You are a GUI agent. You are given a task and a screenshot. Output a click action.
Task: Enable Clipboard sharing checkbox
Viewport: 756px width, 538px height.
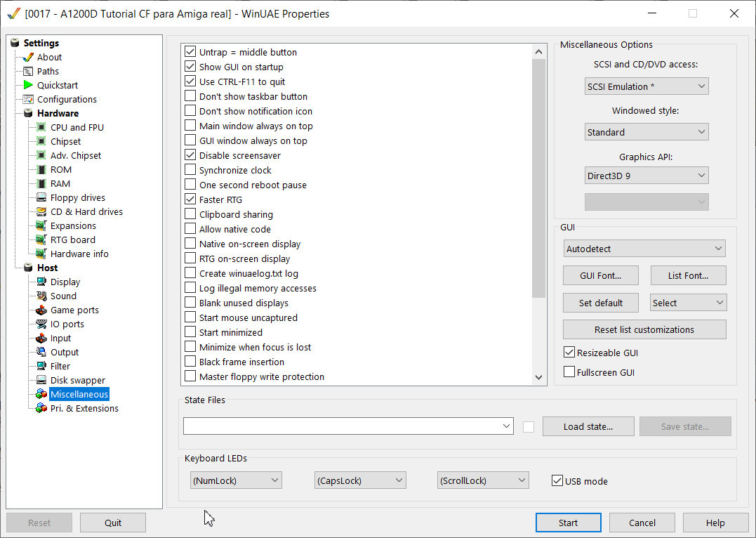(190, 214)
